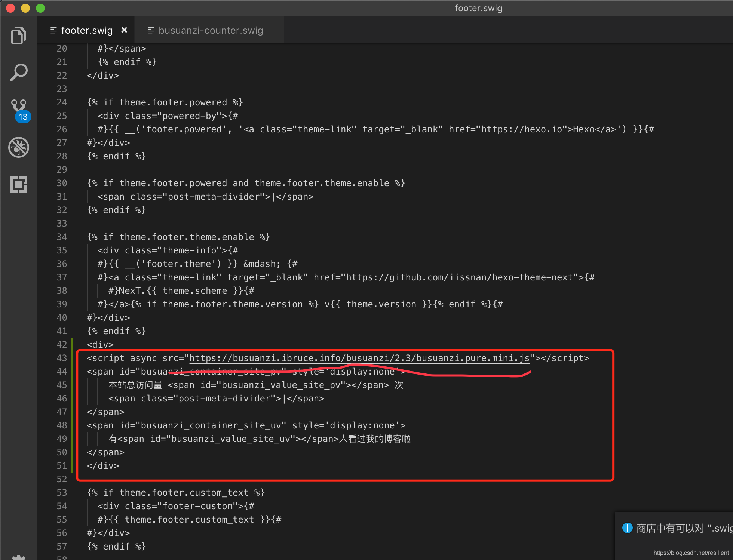The image size is (733, 560).
Task: Click the '&mdash;' footer.theme line
Action: point(197,264)
